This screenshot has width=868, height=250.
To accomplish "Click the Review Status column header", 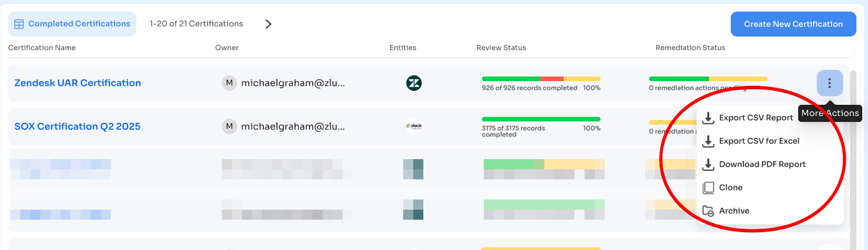I will point(501,48).
